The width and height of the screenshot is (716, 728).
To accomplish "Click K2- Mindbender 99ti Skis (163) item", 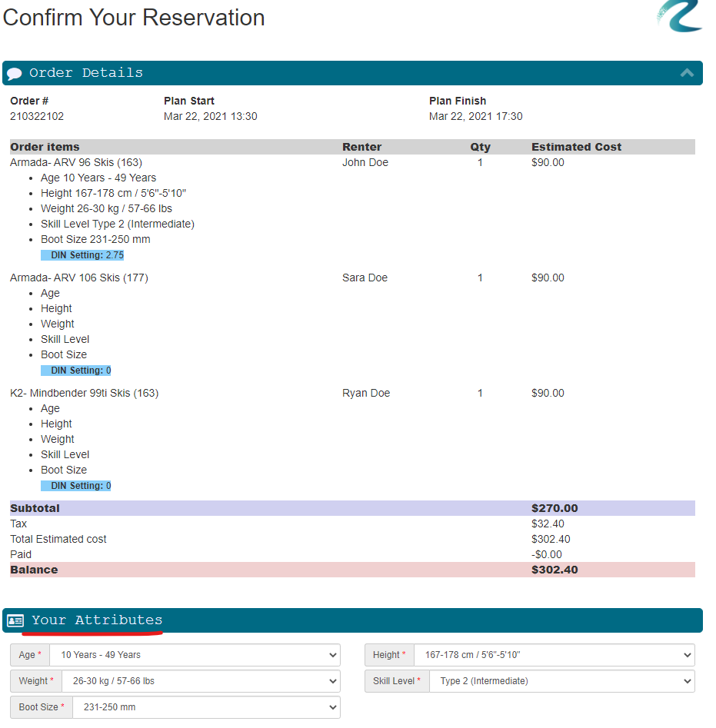I will point(84,393).
